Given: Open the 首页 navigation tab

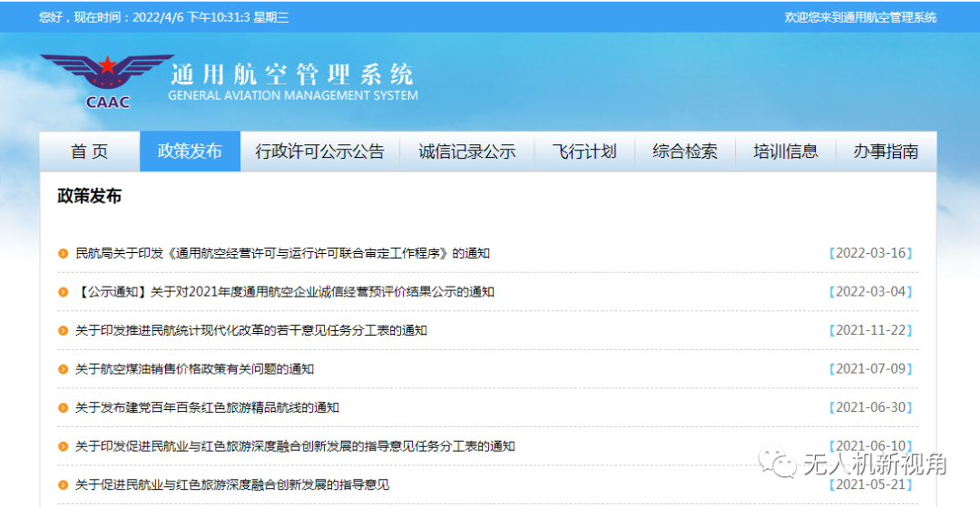Looking at the screenshot, I should 89,151.
